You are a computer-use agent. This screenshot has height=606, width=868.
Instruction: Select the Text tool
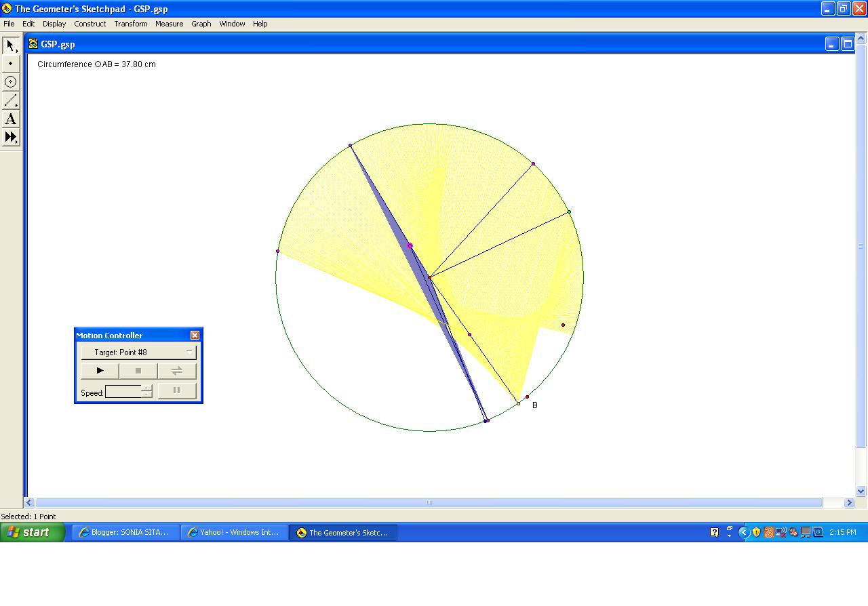click(x=10, y=119)
